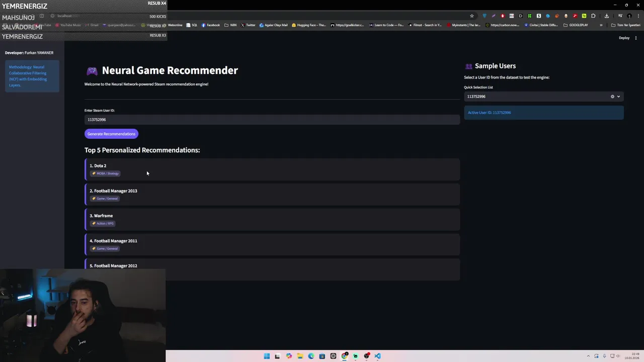Open Microsoft Store from the taskbar
This screenshot has height=362, width=644.
(x=322, y=356)
